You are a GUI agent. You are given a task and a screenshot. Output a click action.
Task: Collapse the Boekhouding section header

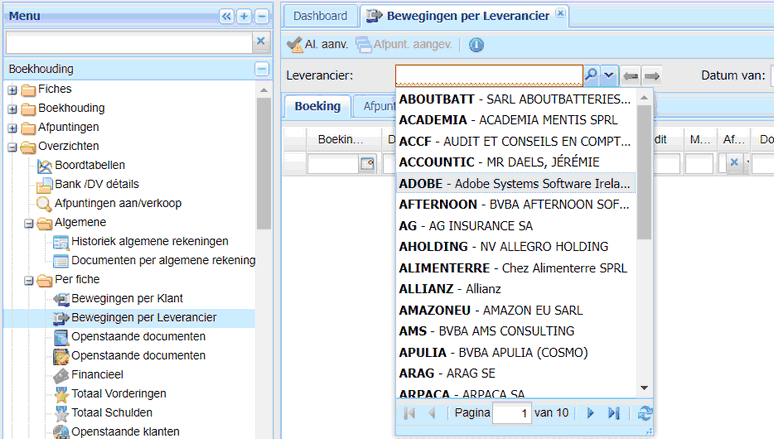click(x=262, y=69)
